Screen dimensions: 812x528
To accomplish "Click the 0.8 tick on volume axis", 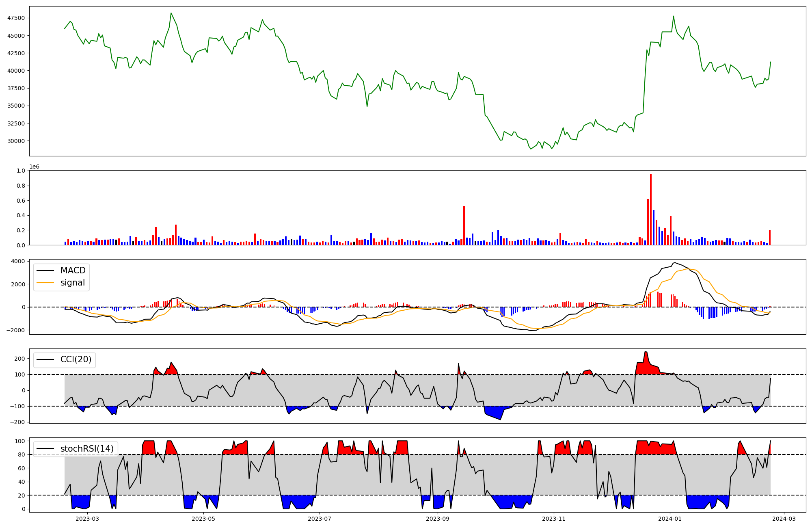I will (x=21, y=186).
